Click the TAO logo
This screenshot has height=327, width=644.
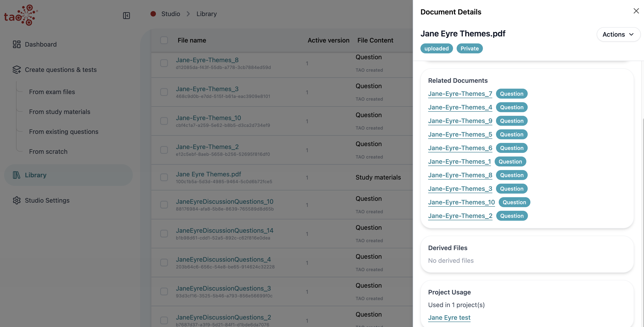coord(21,15)
